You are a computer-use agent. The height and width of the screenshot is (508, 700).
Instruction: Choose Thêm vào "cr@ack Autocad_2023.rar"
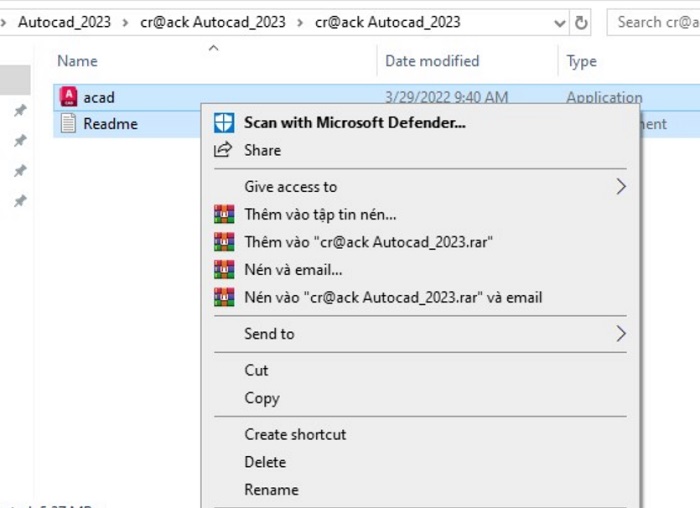(421, 242)
